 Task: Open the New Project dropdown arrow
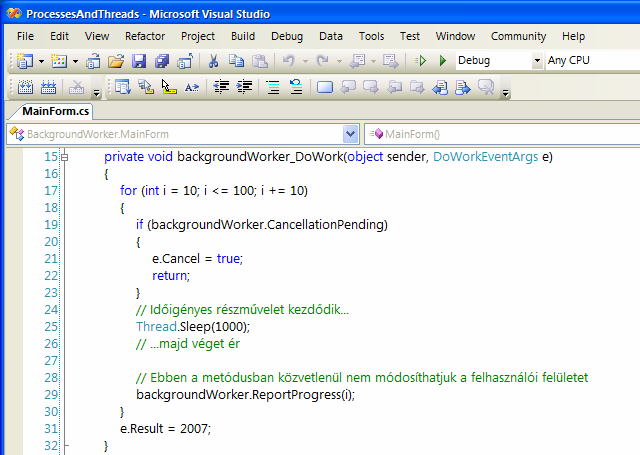coord(41,62)
